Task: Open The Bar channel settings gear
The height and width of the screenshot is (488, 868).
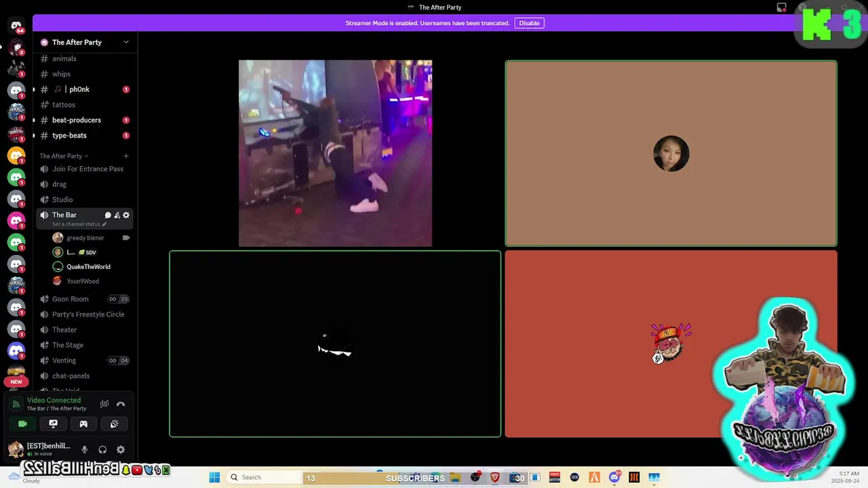Action: 126,215
